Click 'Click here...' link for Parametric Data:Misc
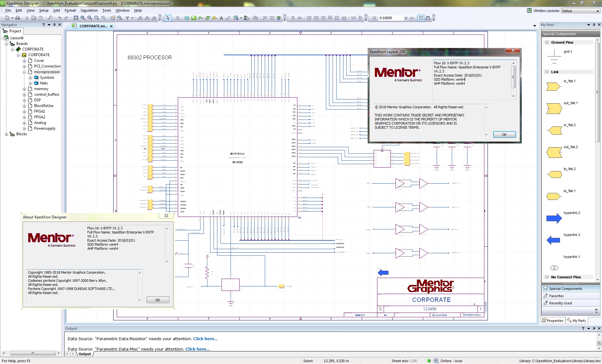Image resolution: width=602 pixels, height=364 pixels. pos(197,349)
